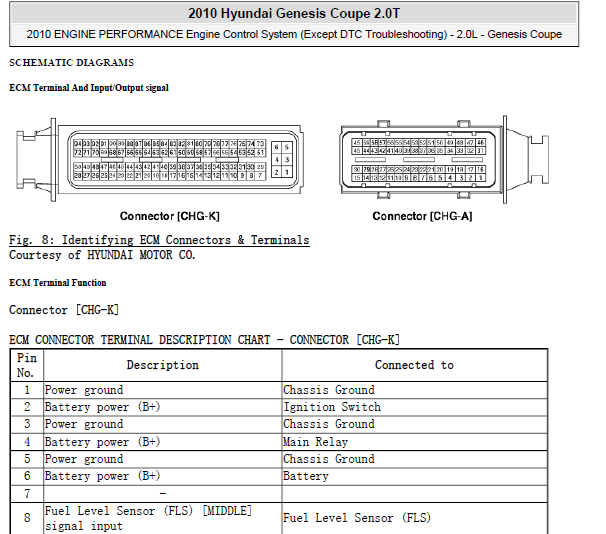This screenshot has width=606, height=534.
Task: Click the 2010 Hyundai Genesis Coupe 2.0T title
Action: coord(294,14)
